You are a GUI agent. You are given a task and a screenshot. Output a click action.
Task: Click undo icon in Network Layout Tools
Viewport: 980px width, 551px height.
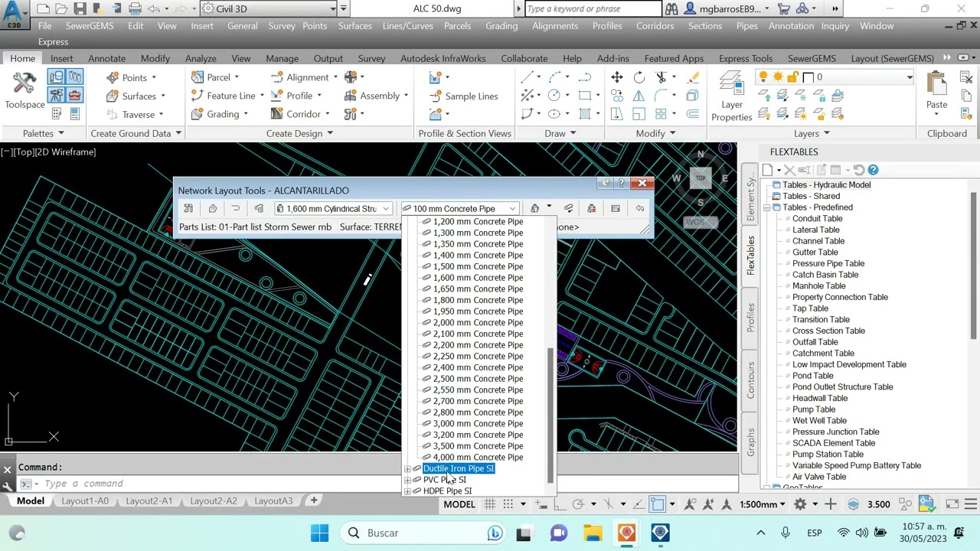[x=639, y=208]
